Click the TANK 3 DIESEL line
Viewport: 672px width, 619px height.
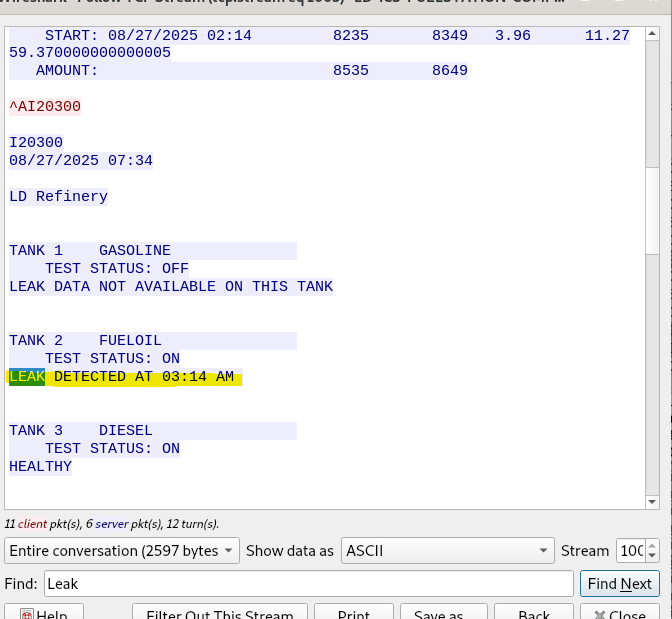pos(81,431)
